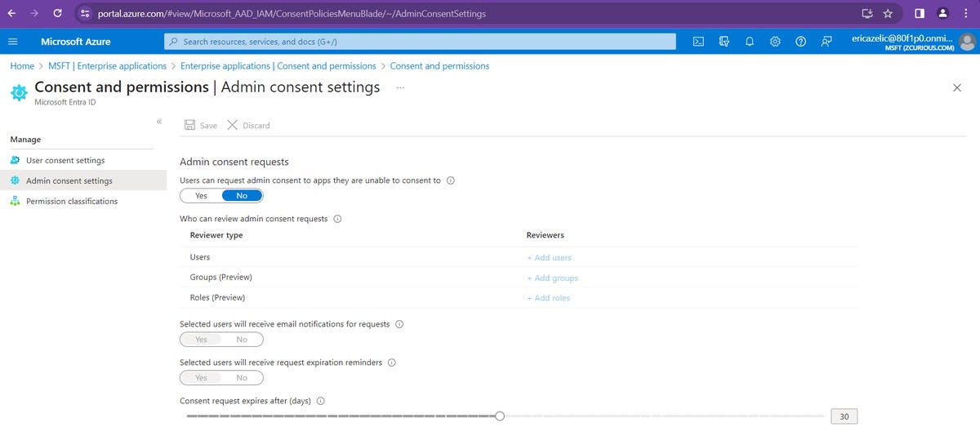Click info icon beside expiration reminders setting
This screenshot has height=445, width=980.
(x=391, y=363)
